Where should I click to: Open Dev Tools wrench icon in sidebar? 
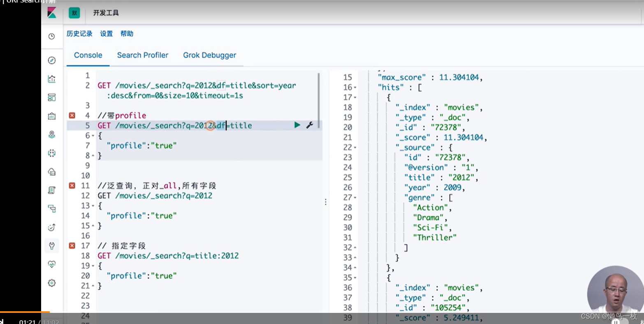tap(52, 246)
